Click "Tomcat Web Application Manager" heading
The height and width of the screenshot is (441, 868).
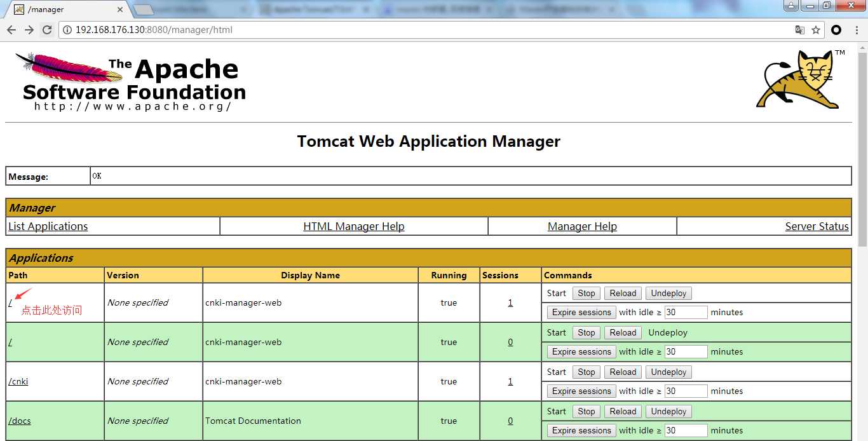[x=429, y=141]
